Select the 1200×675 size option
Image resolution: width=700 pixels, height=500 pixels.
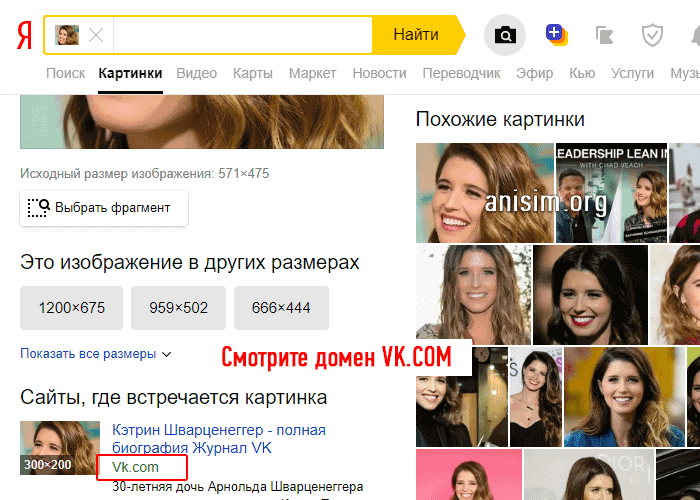coord(71,308)
